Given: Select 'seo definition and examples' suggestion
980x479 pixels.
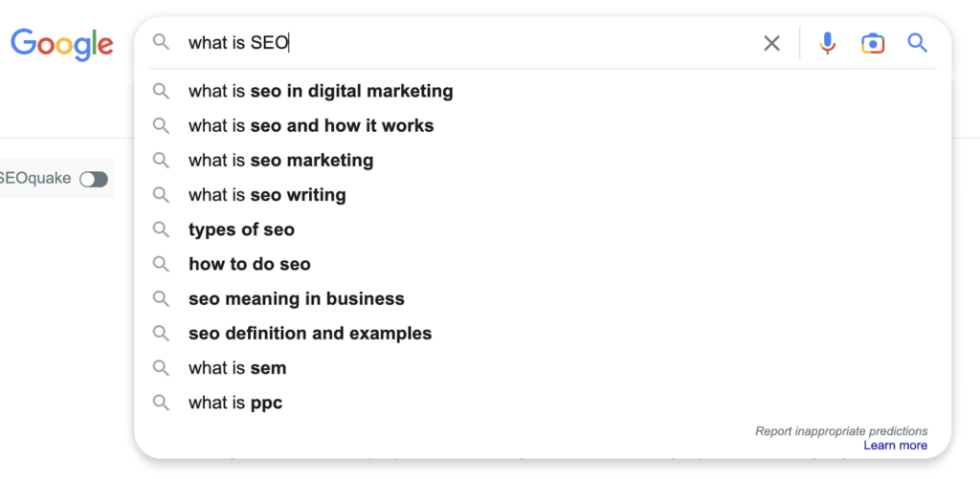Looking at the screenshot, I should pos(543,334).
